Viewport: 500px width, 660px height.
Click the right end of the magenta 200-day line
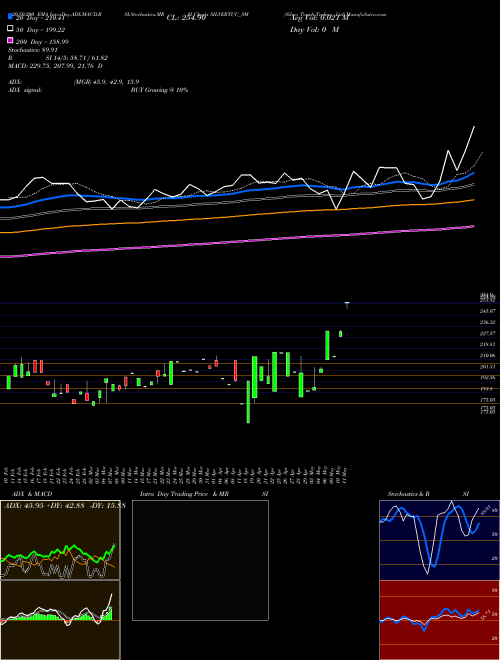(x=474, y=226)
